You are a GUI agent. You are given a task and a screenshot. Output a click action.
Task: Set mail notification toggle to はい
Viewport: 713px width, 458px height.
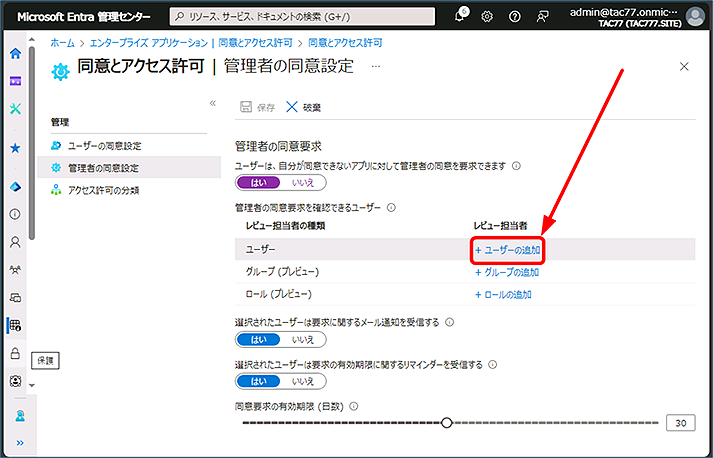[258, 340]
